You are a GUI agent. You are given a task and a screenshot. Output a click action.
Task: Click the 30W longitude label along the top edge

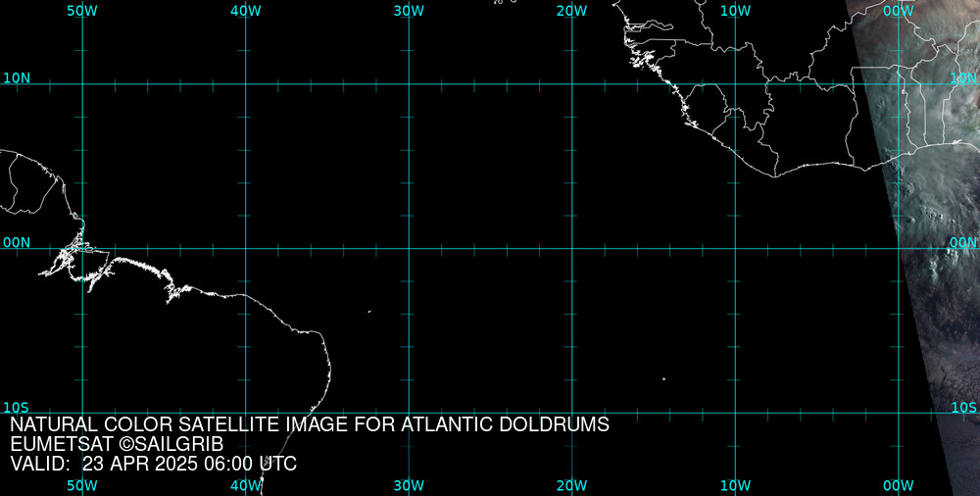(410, 11)
